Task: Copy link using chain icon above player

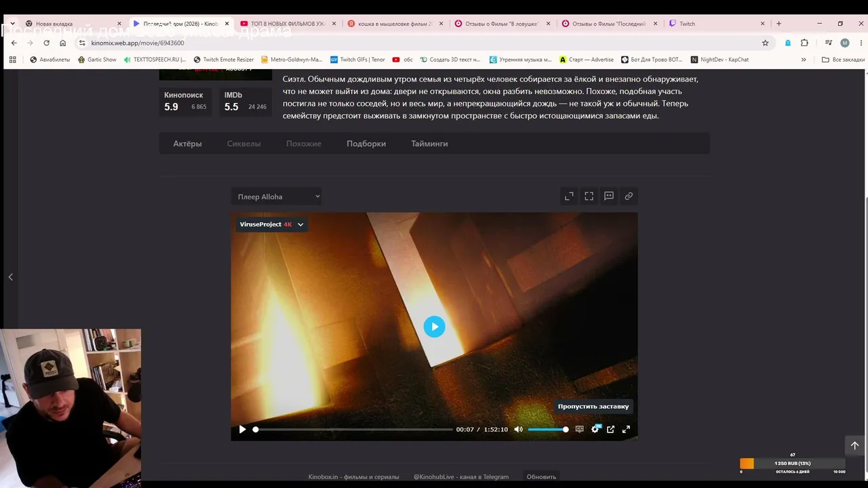Action: pyautogui.click(x=629, y=196)
